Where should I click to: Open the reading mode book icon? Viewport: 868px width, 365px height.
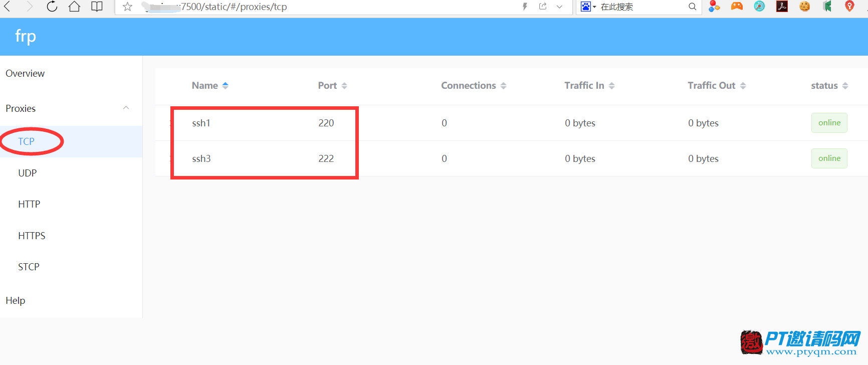click(97, 7)
